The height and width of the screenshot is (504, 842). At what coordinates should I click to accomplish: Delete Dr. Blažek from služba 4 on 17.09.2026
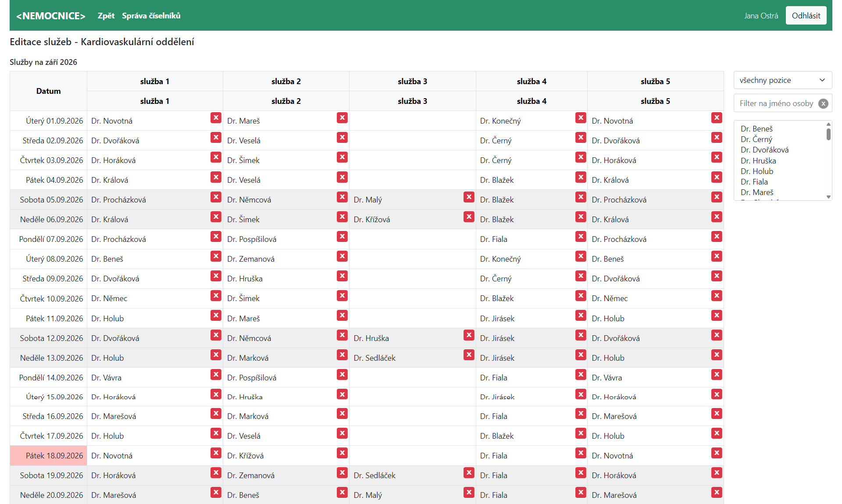coord(581,433)
